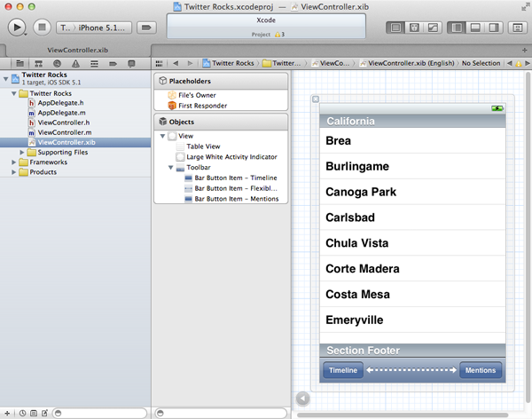Open ViewController.m in the navigator

point(65,132)
